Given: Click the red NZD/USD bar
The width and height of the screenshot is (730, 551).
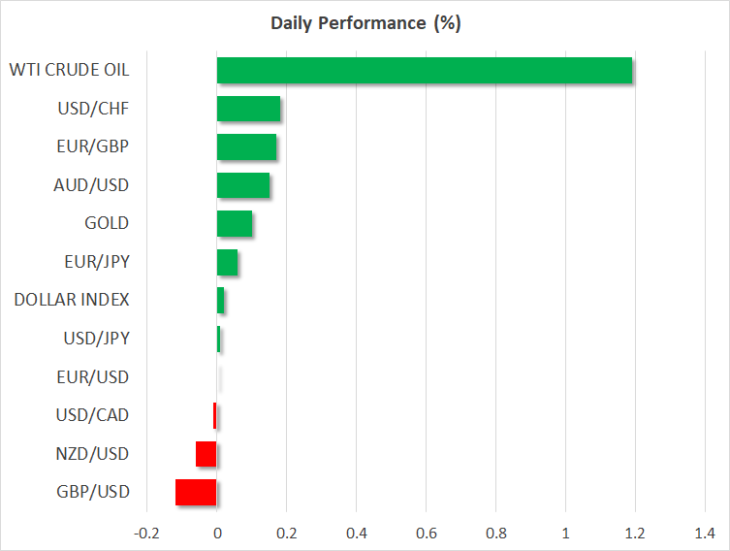Looking at the screenshot, I should (206, 454).
